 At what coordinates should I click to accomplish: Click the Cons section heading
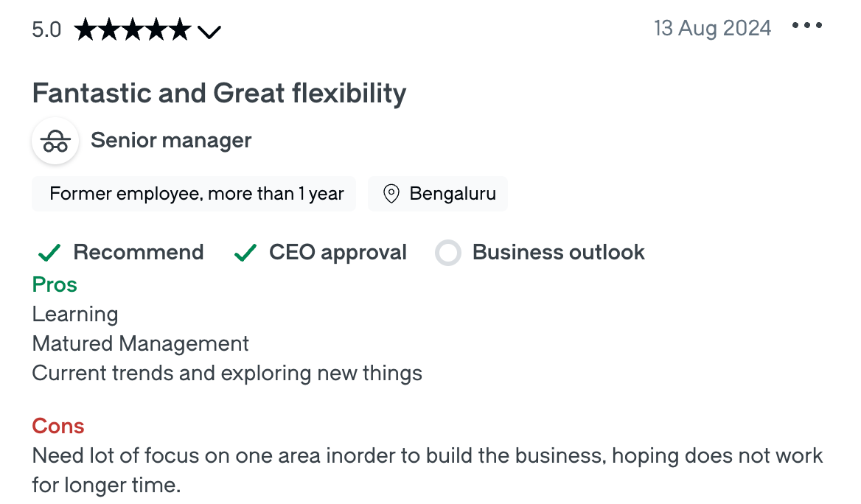(x=57, y=426)
